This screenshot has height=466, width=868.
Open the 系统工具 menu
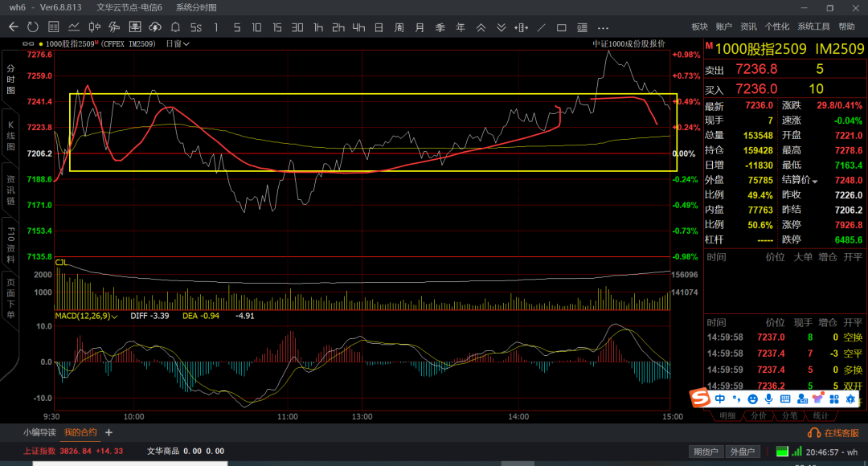point(813,27)
